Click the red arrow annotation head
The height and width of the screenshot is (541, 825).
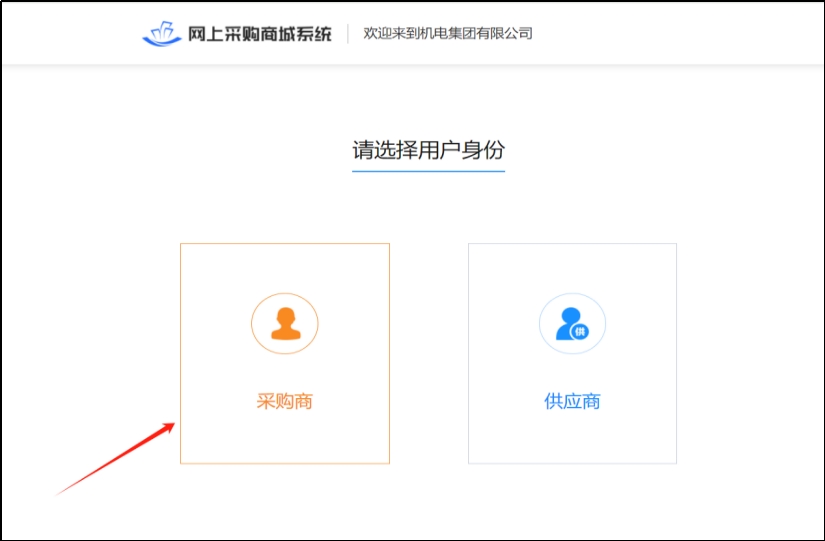(170, 427)
